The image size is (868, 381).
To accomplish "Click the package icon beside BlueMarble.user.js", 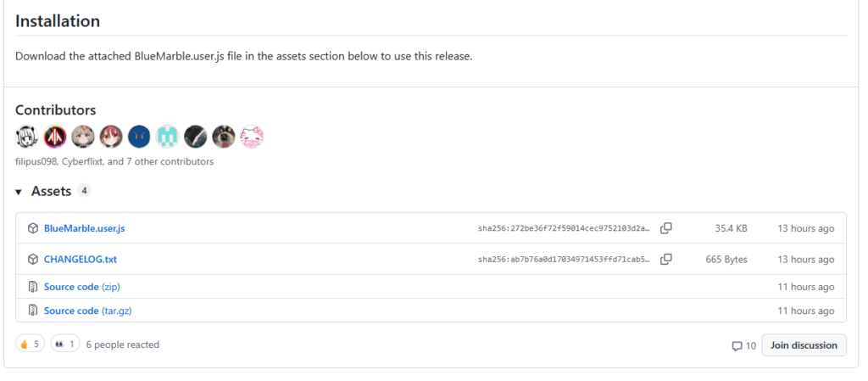I will coord(33,228).
